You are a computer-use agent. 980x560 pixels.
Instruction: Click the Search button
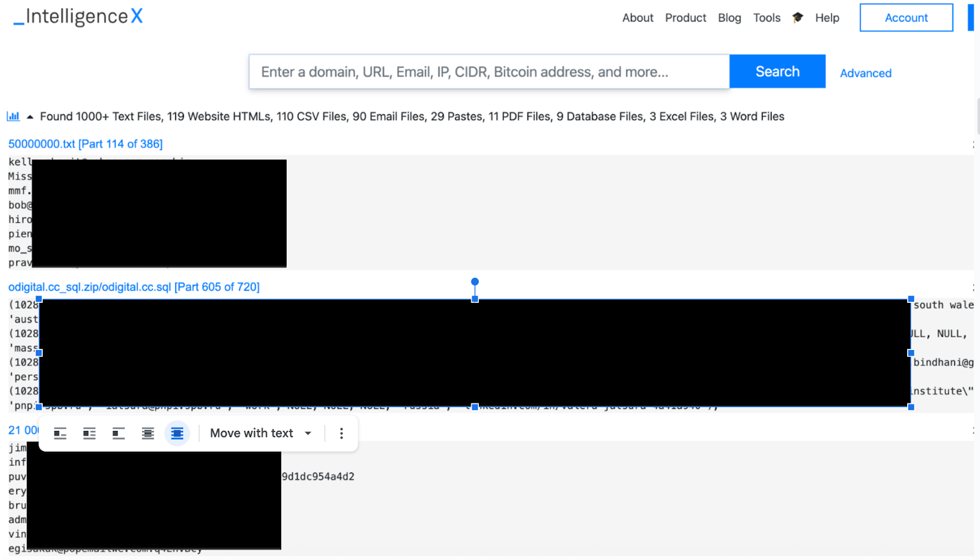777,71
